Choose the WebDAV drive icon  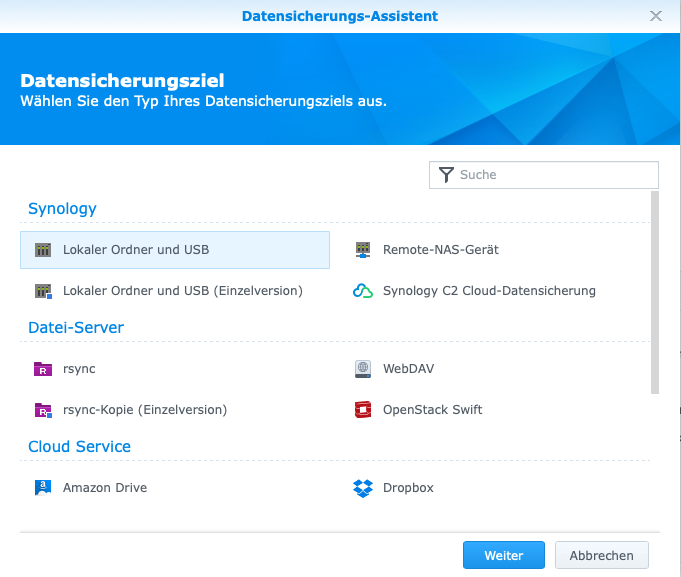point(363,369)
